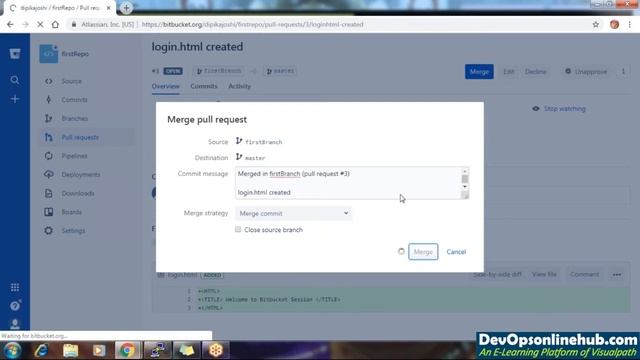Open Chrome from the taskbar
640x360 pixels.
[x=127, y=350]
